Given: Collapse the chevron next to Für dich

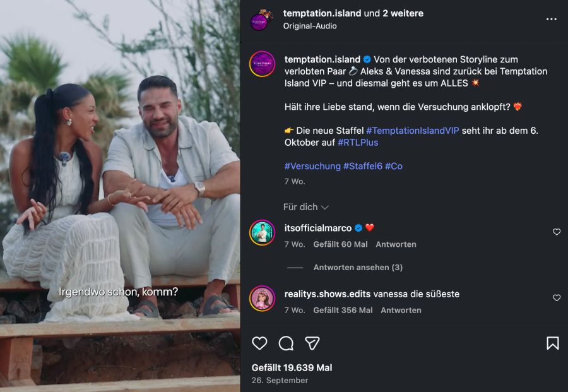Looking at the screenshot, I should [x=324, y=206].
